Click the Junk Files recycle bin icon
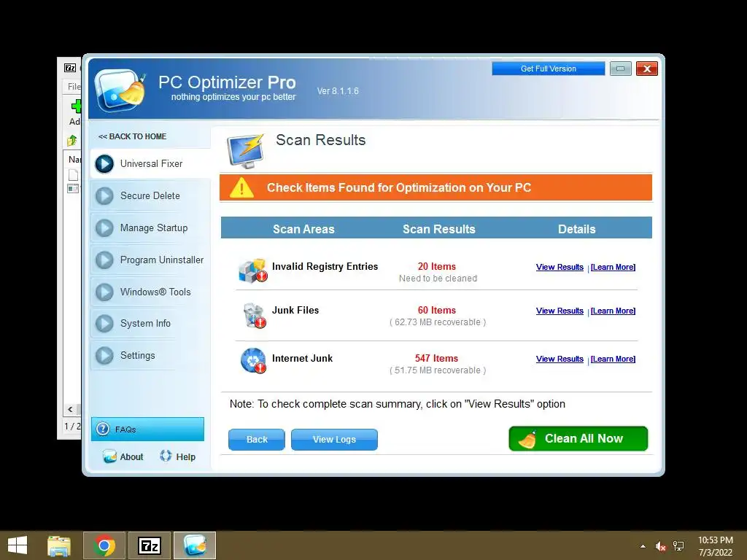 point(254,316)
